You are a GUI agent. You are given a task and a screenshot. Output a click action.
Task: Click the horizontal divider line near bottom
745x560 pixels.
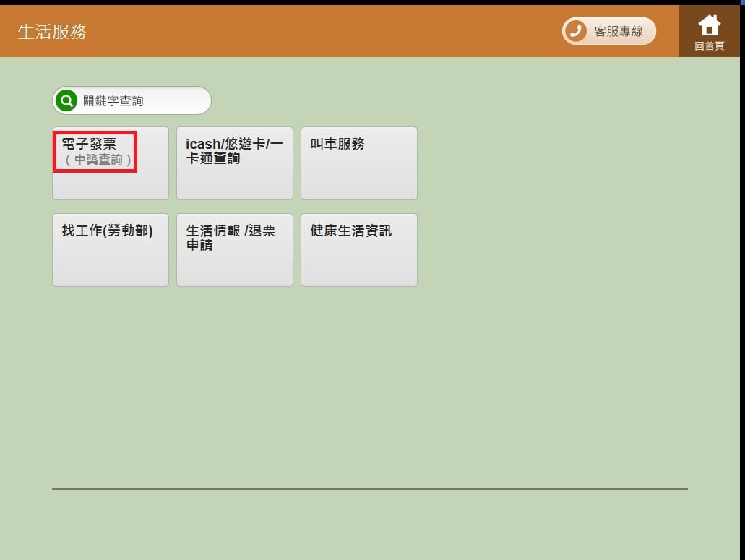point(369,489)
